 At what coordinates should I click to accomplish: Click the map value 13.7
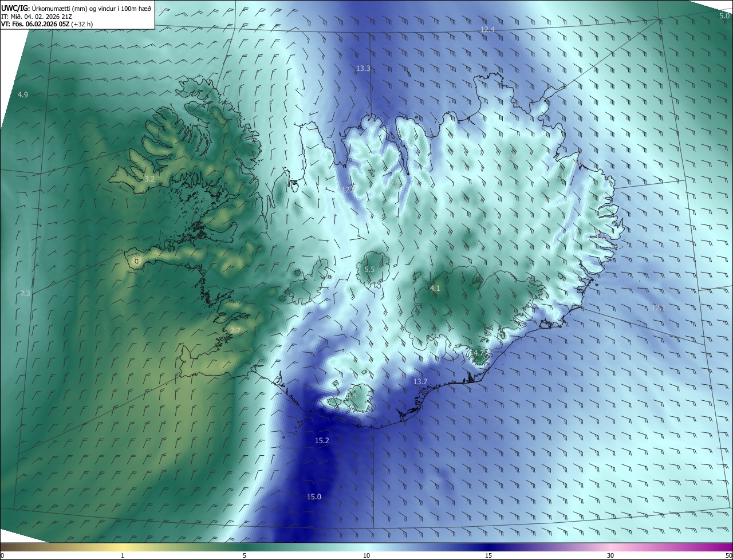coord(420,381)
